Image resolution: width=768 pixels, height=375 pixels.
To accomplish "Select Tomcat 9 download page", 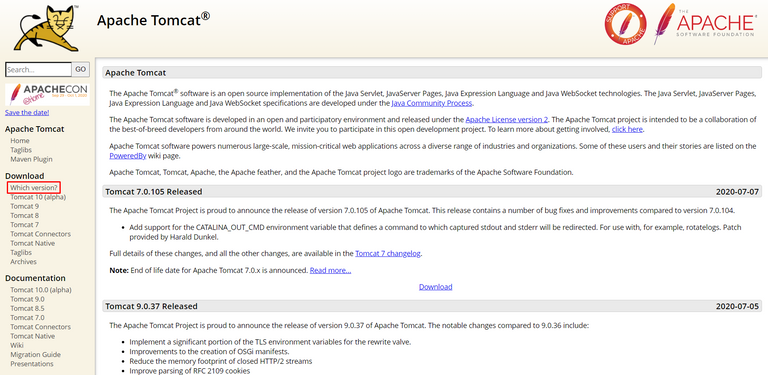I will (x=24, y=206).
